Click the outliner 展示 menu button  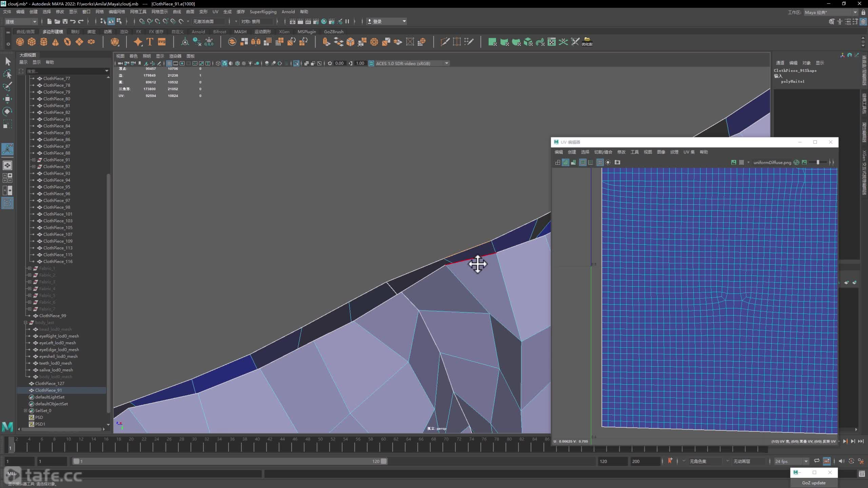(x=23, y=62)
